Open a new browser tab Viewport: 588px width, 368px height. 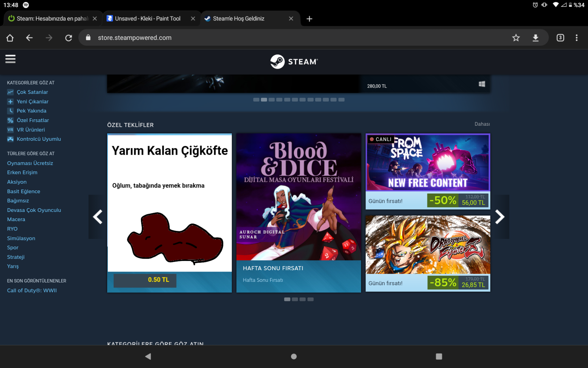(x=309, y=19)
